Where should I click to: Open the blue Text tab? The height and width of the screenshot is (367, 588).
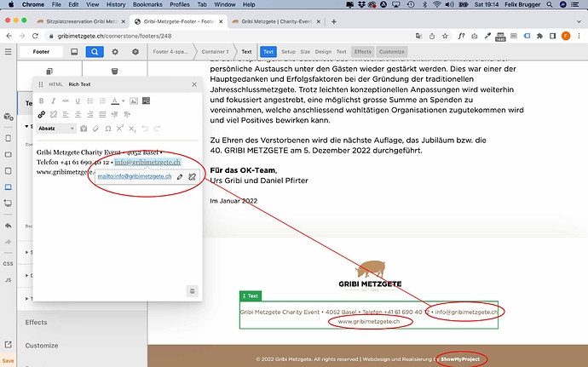pos(268,52)
